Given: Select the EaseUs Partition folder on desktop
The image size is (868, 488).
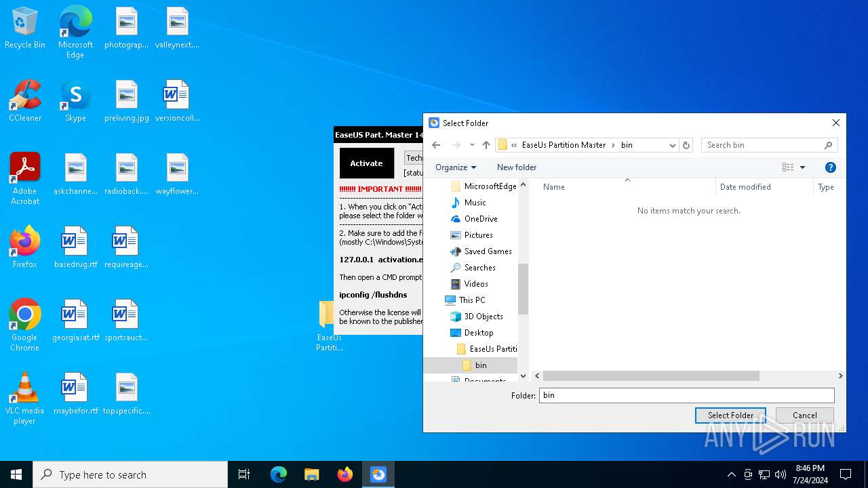Looking at the screenshot, I should pos(330,326).
